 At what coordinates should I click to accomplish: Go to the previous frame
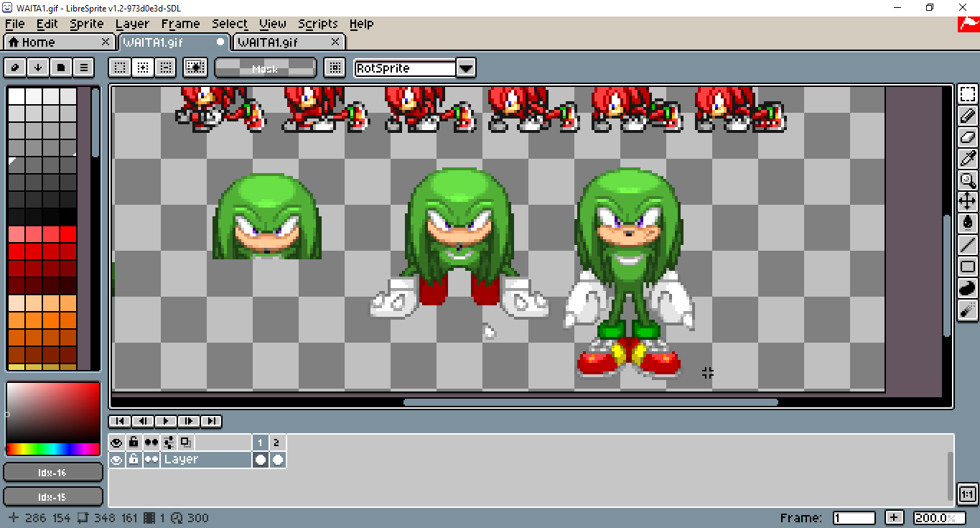point(143,421)
